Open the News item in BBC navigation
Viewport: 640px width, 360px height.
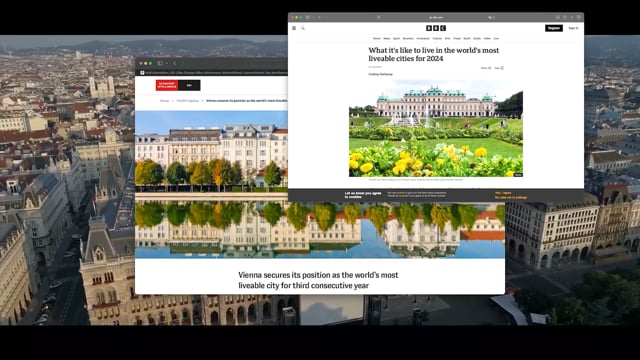point(387,38)
